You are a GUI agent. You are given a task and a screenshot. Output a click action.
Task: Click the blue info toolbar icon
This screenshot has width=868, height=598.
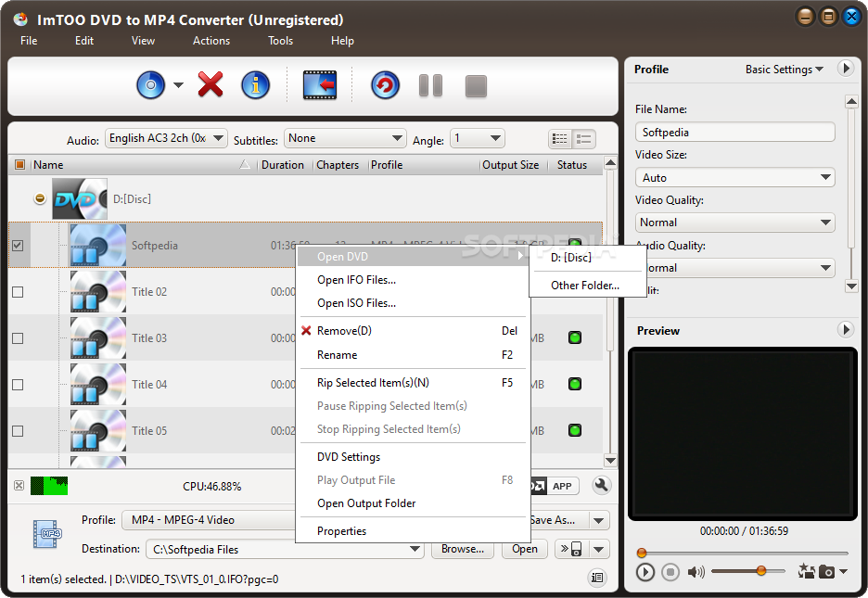coord(255,85)
